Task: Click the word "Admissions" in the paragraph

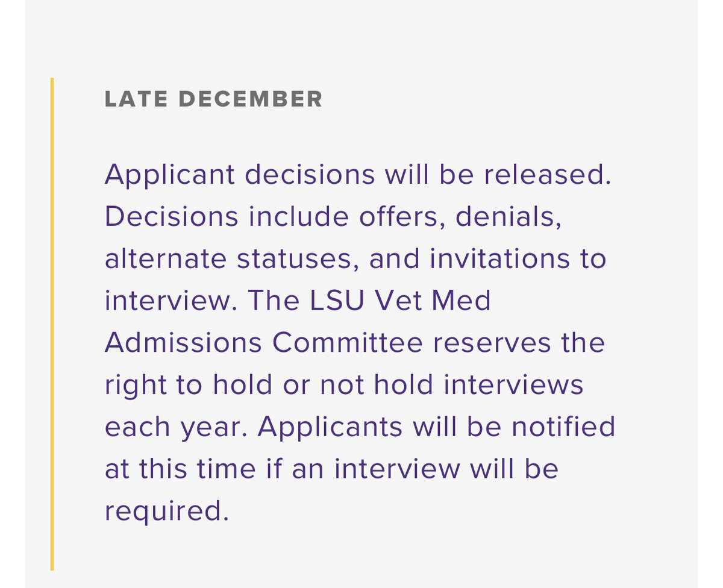Action: (x=183, y=343)
